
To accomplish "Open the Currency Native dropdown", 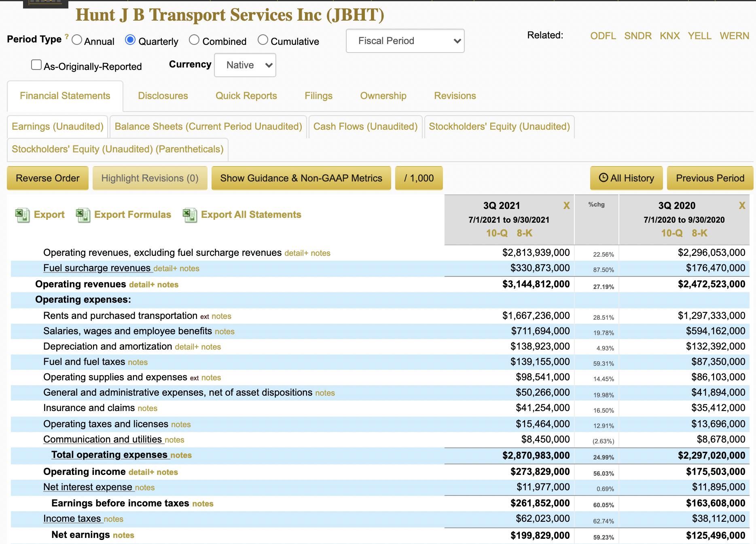I will tap(245, 65).
